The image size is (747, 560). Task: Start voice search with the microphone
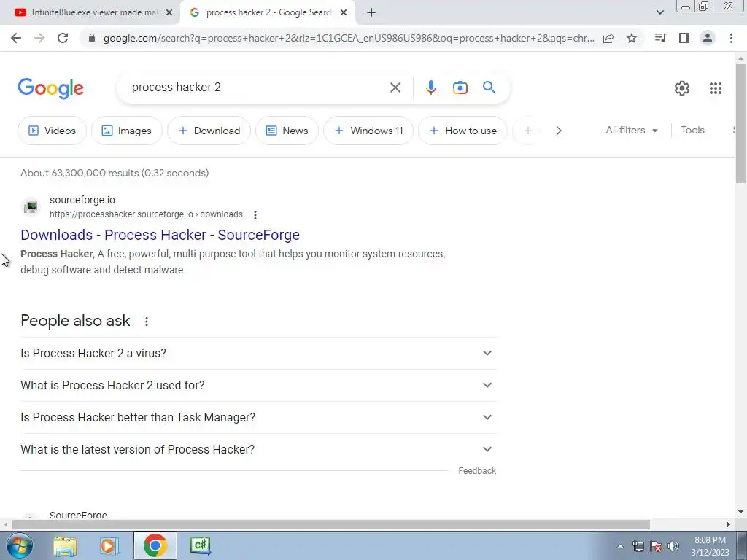pos(430,87)
